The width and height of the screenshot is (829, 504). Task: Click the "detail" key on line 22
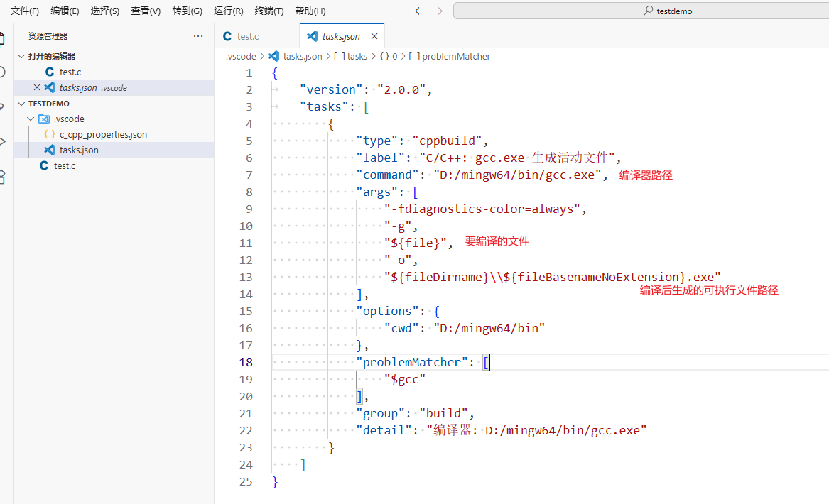click(384, 431)
